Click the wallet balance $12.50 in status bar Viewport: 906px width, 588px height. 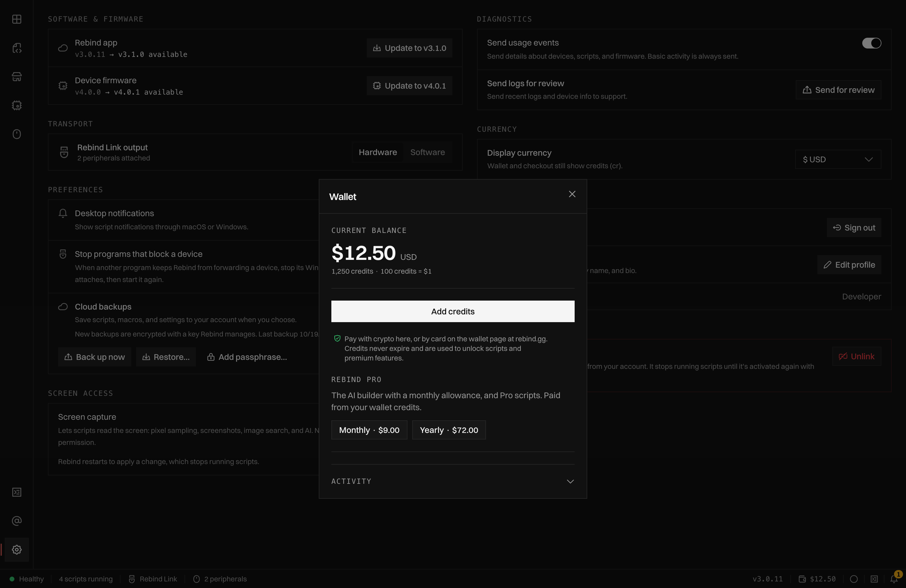[x=817, y=579]
